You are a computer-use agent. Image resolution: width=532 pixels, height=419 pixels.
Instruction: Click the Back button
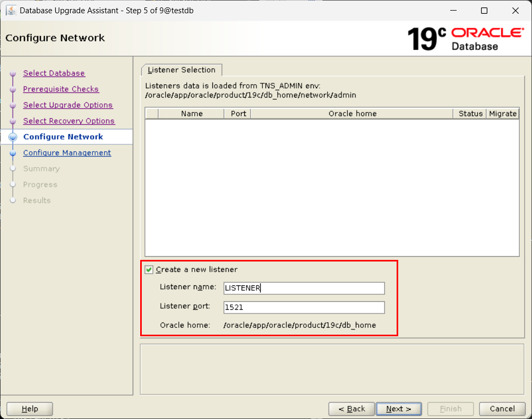351,409
